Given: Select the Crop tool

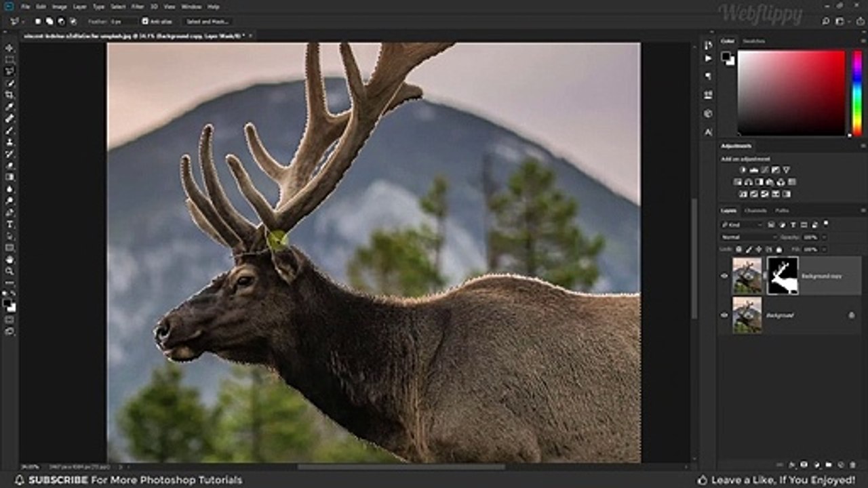Looking at the screenshot, I should tap(9, 95).
